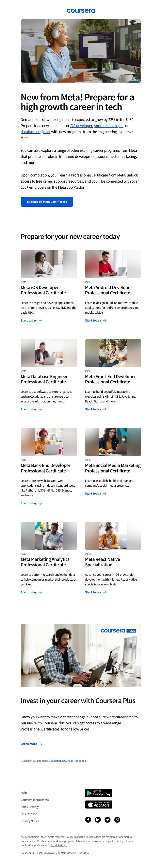The width and height of the screenshot is (162, 868).
Task: Tap the Google Play store badge
Action: click(x=98, y=793)
